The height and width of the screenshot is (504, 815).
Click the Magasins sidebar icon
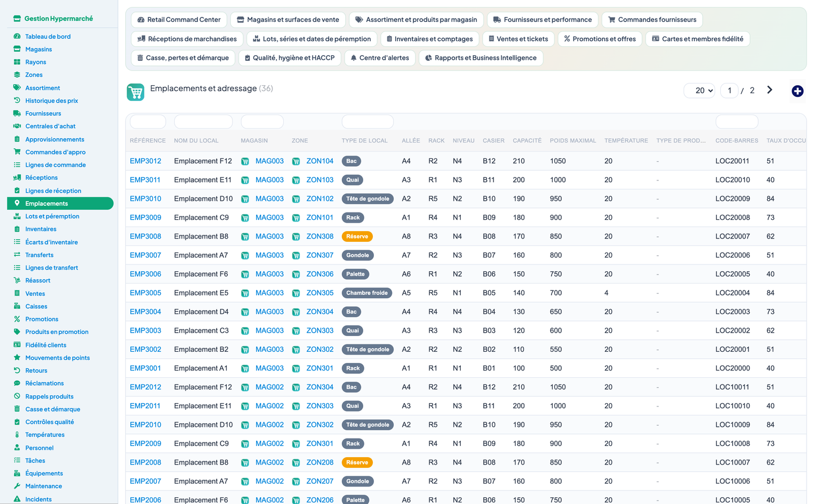click(x=17, y=49)
